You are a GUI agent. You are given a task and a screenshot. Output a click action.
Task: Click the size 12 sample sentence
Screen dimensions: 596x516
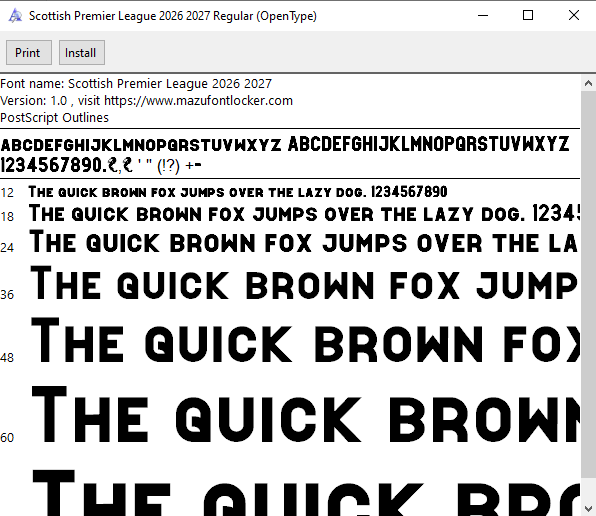tap(238, 192)
